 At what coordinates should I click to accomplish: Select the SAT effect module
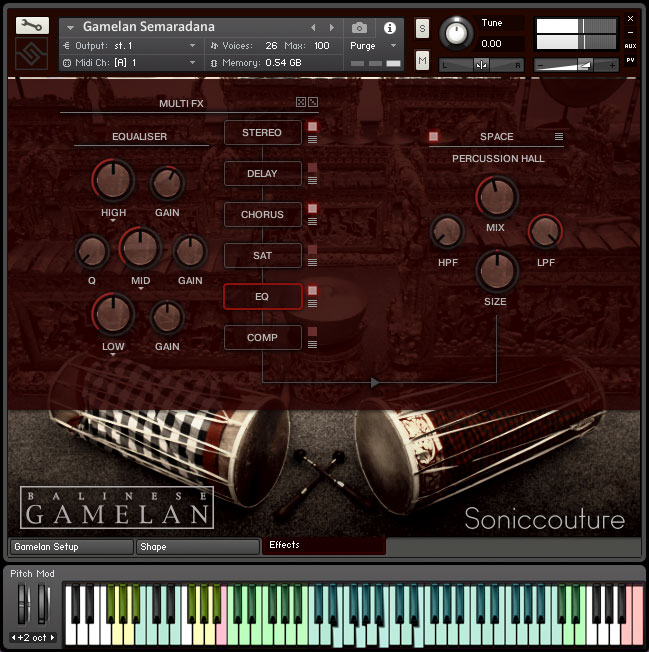point(262,255)
